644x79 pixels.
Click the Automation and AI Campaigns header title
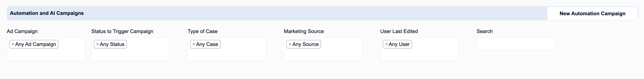(47, 13)
